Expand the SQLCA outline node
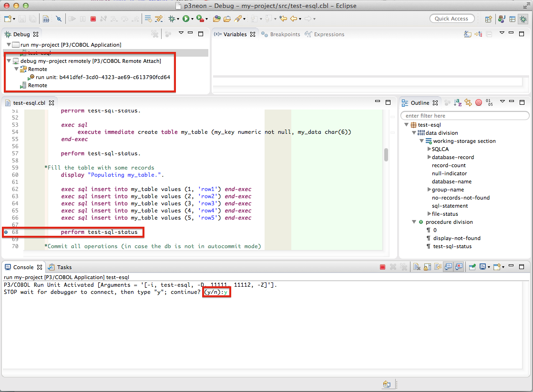This screenshot has width=533, height=392. click(x=430, y=149)
